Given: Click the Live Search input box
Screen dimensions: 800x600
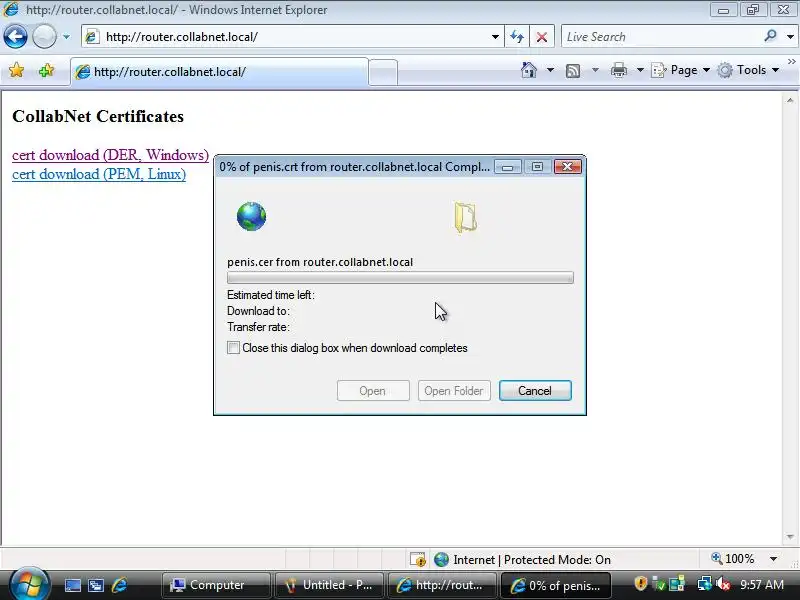Looking at the screenshot, I should [x=661, y=37].
